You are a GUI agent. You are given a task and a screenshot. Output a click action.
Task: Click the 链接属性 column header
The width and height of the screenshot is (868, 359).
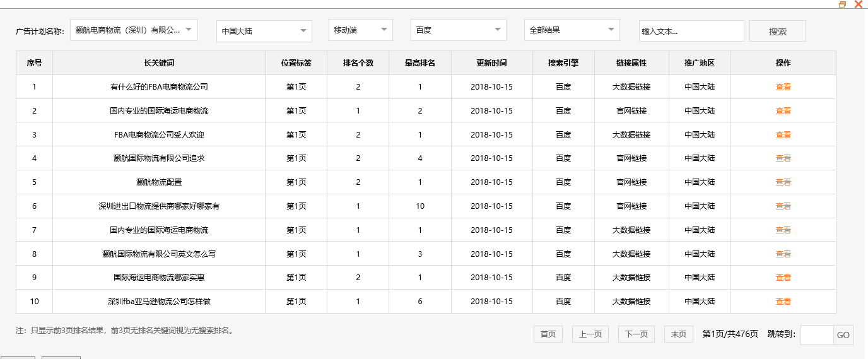631,63
